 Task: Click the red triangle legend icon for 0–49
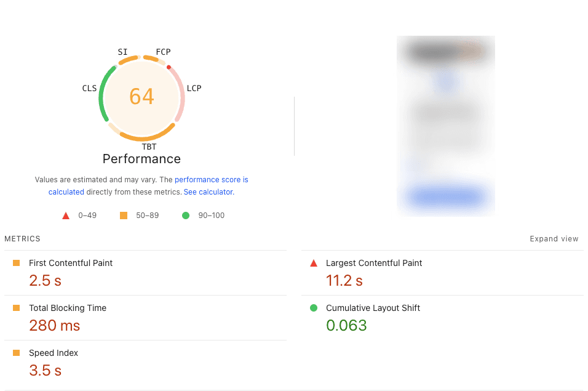click(66, 216)
